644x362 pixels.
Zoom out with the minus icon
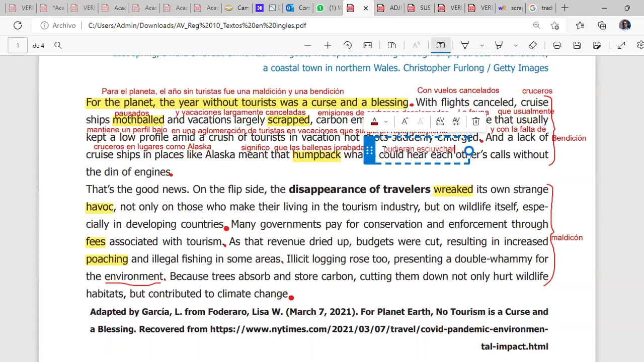pyautogui.click(x=308, y=45)
